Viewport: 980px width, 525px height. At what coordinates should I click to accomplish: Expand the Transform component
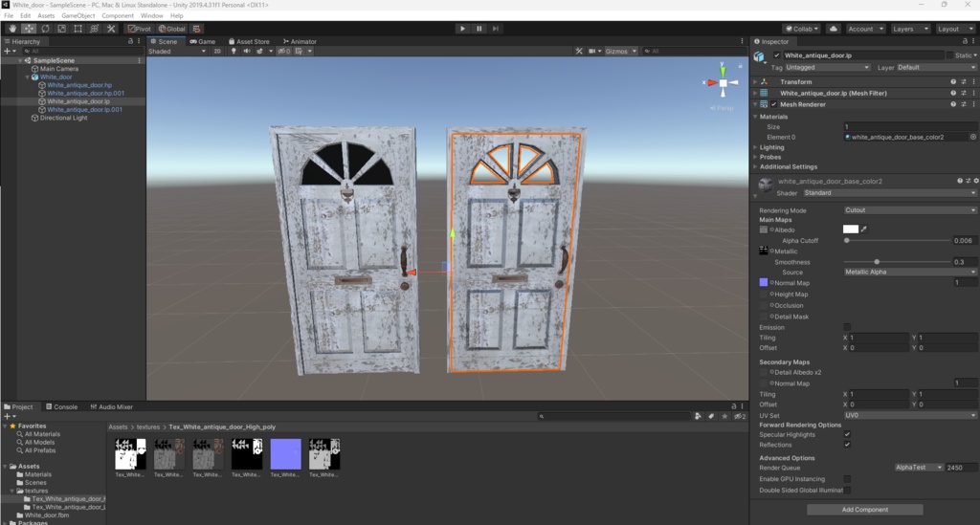(755, 82)
